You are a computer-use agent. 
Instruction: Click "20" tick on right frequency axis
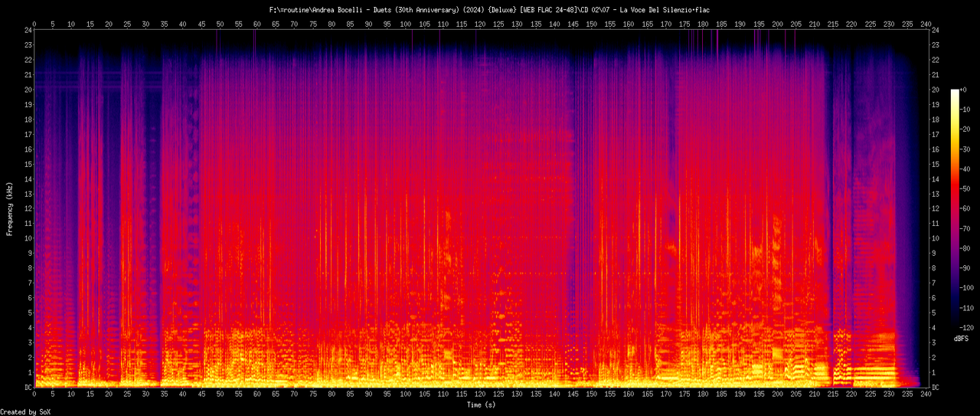[x=936, y=90]
